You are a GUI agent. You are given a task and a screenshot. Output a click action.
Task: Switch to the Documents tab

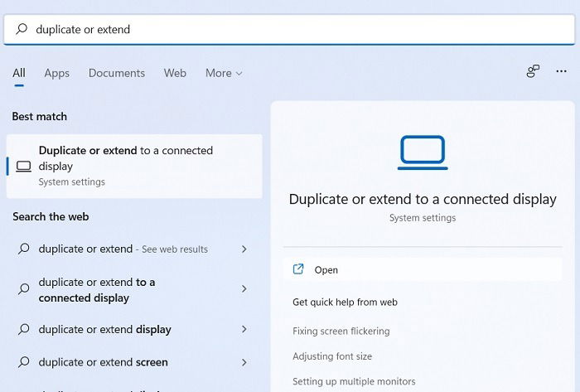point(117,73)
